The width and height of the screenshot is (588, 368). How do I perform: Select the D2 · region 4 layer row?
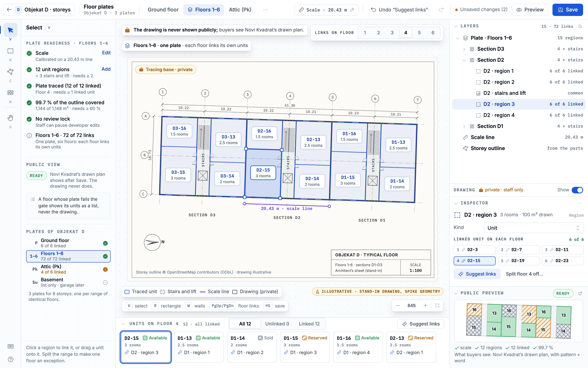tap(519, 115)
